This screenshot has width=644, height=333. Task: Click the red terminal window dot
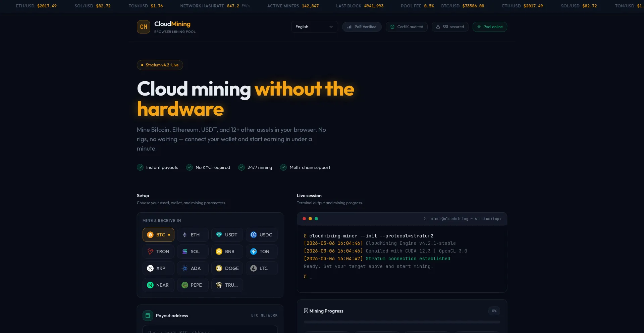click(x=304, y=219)
